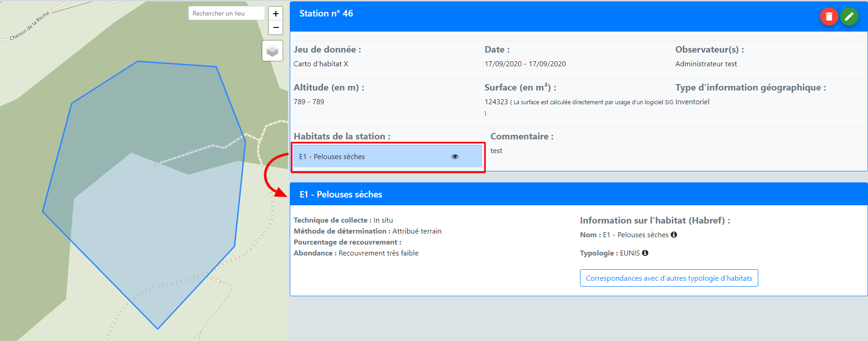Click the Chemin de la Roche map label
This screenshot has height=341, width=868.
pos(29,26)
